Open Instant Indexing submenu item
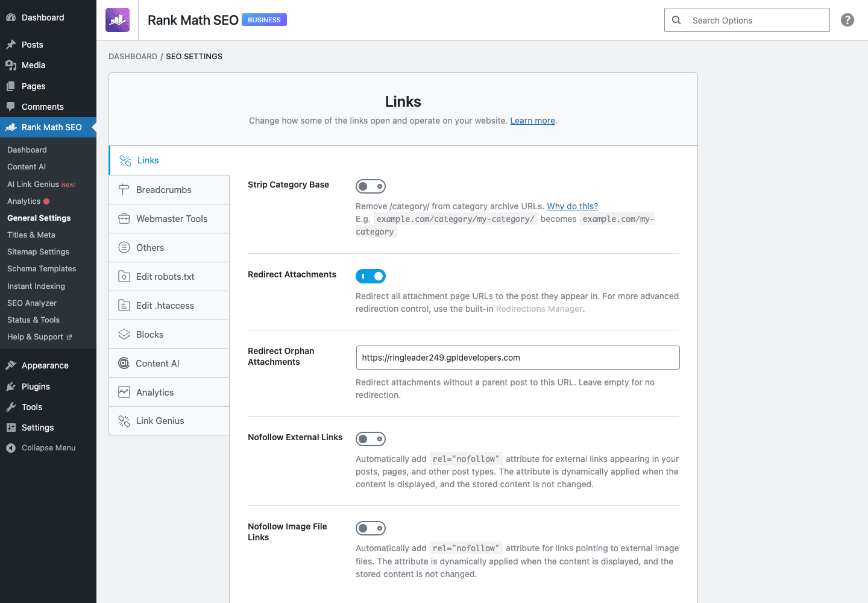Image resolution: width=868 pixels, height=603 pixels. pyautogui.click(x=36, y=286)
